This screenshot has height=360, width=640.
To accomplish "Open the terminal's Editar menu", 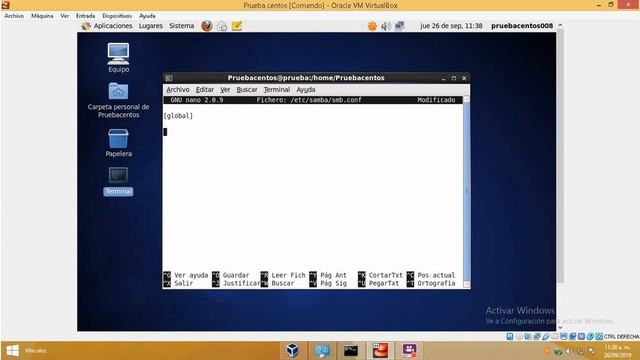I will (204, 89).
